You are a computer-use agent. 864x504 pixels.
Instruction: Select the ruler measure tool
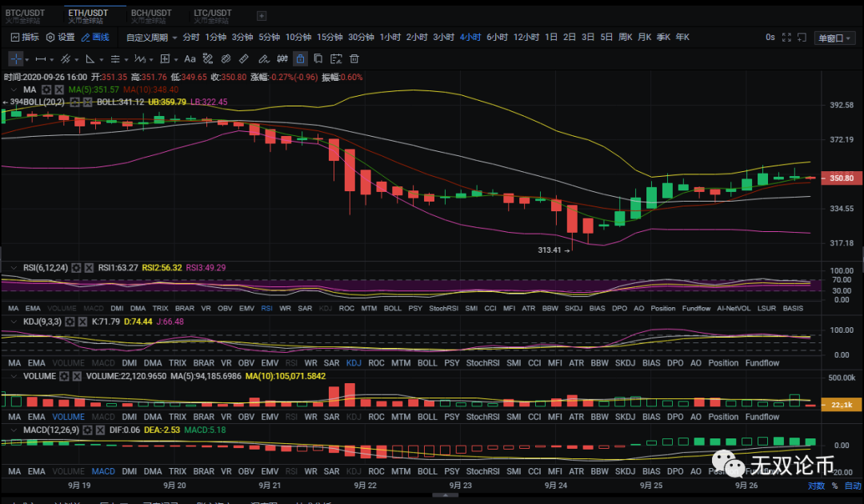[x=242, y=58]
